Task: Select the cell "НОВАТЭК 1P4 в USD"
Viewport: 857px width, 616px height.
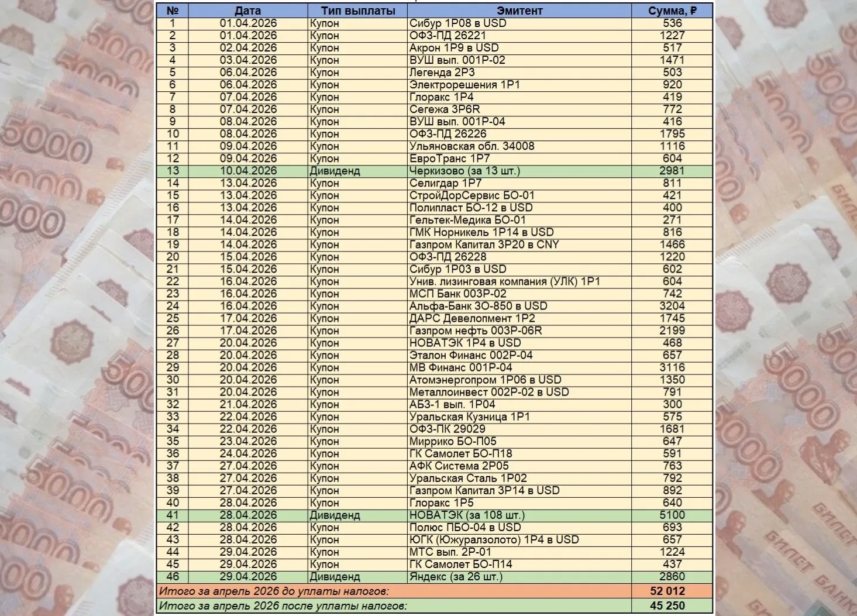Action: [x=519, y=343]
